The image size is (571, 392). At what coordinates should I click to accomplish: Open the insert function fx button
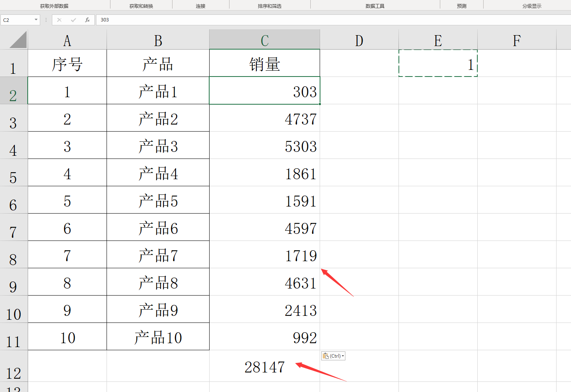(87, 20)
